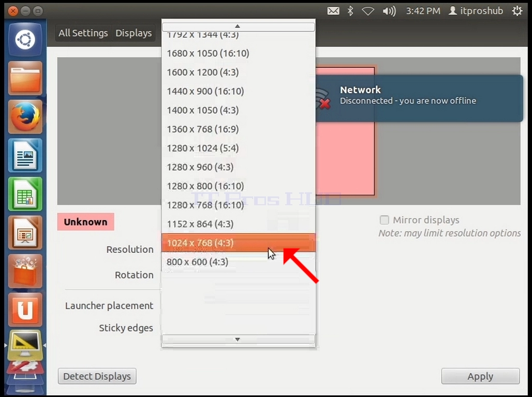This screenshot has width=532, height=397.
Task: Select 1440 x 900 (16:10) resolution
Action: [238, 91]
